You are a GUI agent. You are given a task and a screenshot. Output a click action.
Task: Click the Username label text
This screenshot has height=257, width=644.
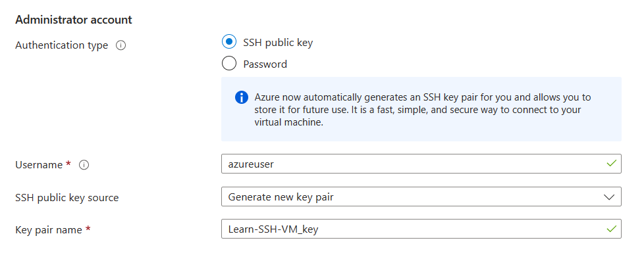(39, 165)
